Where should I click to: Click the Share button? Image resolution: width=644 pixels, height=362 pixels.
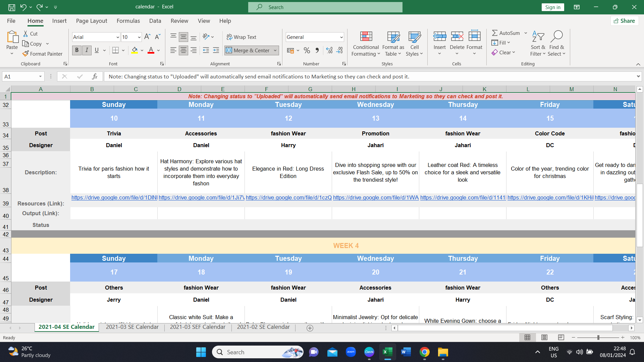624,21
